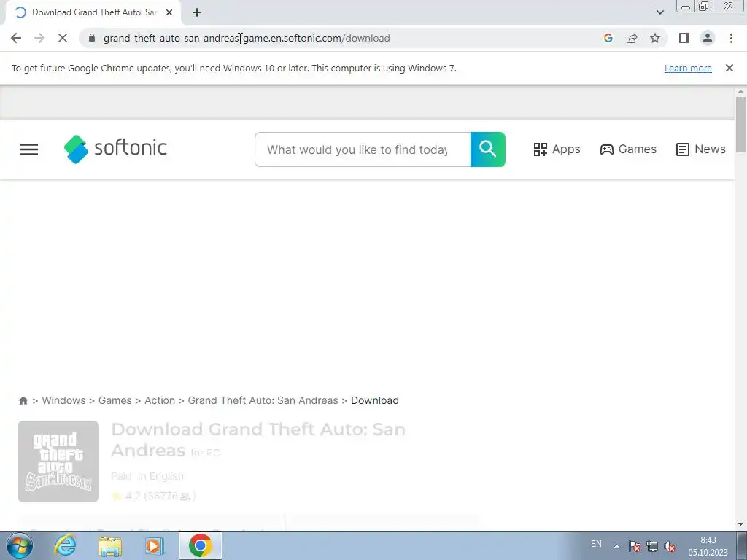Click the muted volume tray icon
The height and width of the screenshot is (560, 747).
pos(670,546)
